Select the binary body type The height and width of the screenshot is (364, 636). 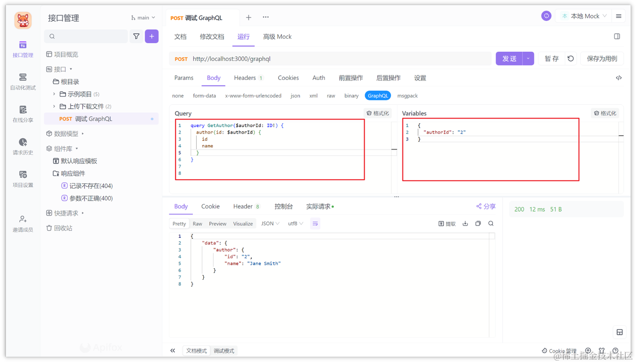(x=351, y=96)
